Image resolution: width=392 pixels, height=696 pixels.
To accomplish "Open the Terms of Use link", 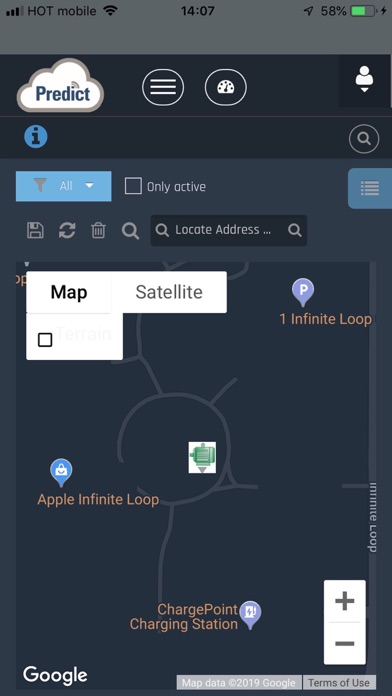I will point(339,682).
